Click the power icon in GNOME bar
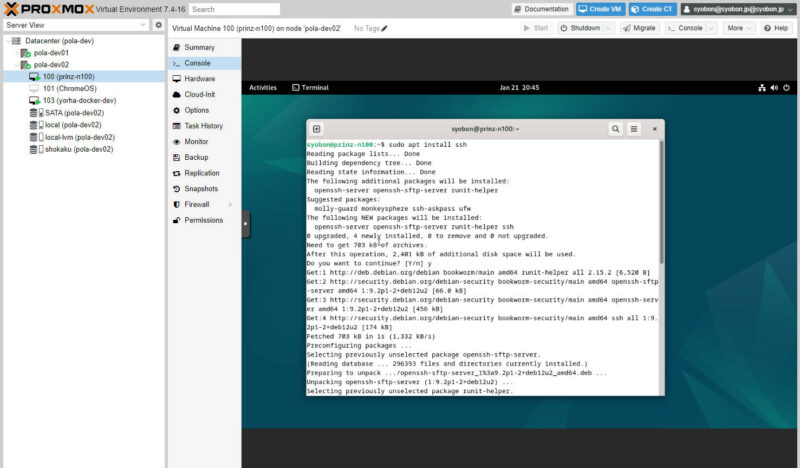 click(786, 88)
